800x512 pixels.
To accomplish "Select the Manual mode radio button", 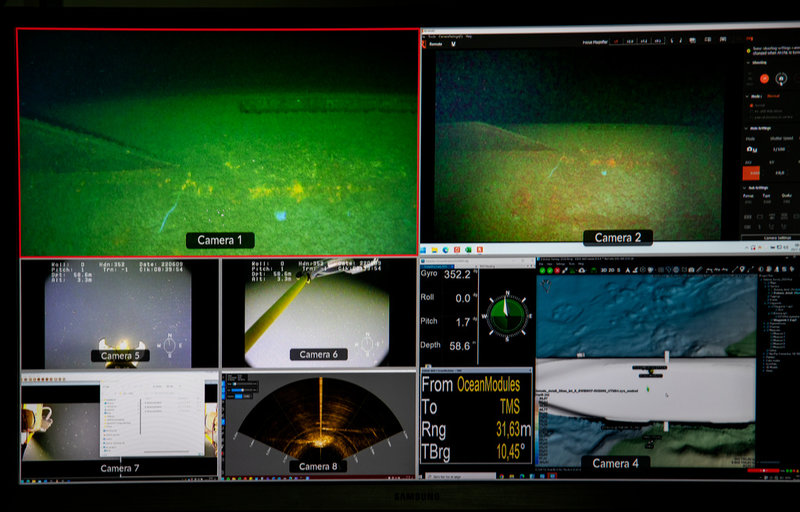I will click(751, 104).
